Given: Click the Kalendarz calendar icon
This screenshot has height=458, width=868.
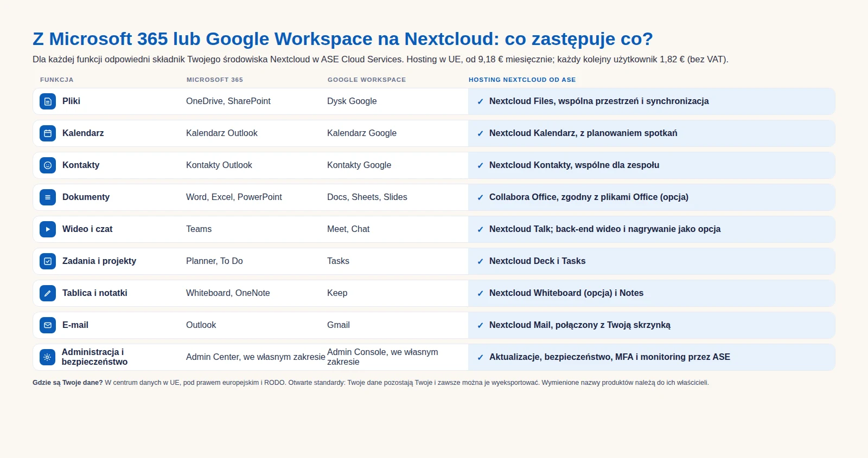Looking at the screenshot, I should (48, 133).
